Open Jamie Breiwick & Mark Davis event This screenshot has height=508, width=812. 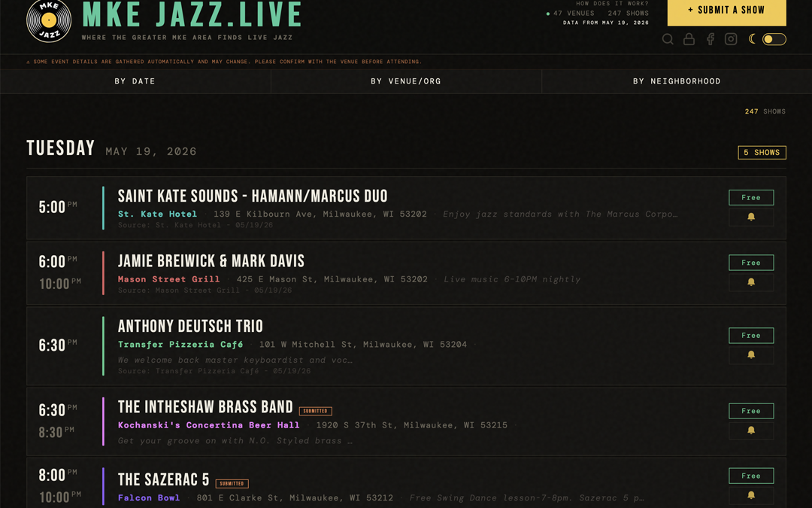coord(211,261)
